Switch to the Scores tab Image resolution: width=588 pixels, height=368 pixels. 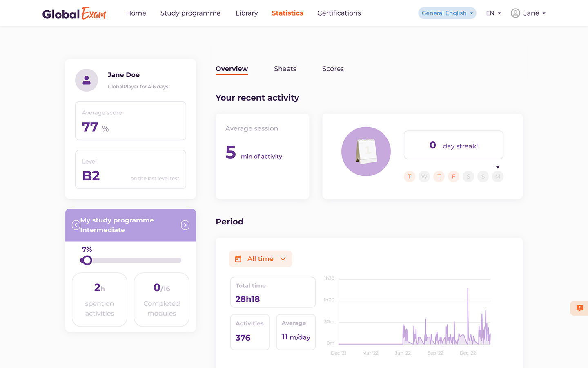click(333, 69)
